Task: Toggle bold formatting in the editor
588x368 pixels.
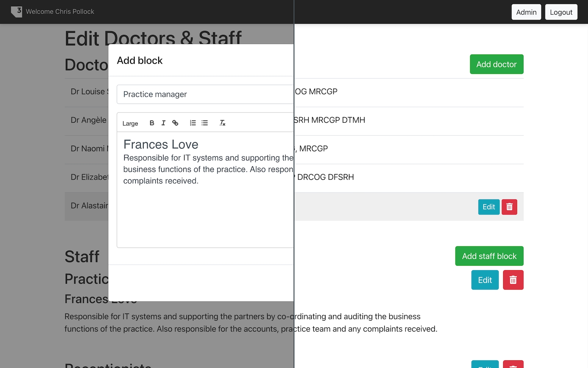Action: tap(152, 123)
